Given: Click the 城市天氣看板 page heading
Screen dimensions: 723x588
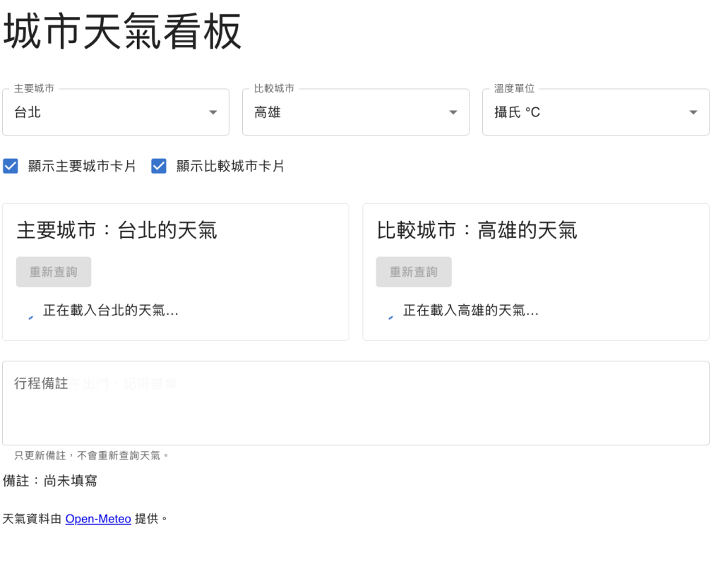Looking at the screenshot, I should point(122,31).
